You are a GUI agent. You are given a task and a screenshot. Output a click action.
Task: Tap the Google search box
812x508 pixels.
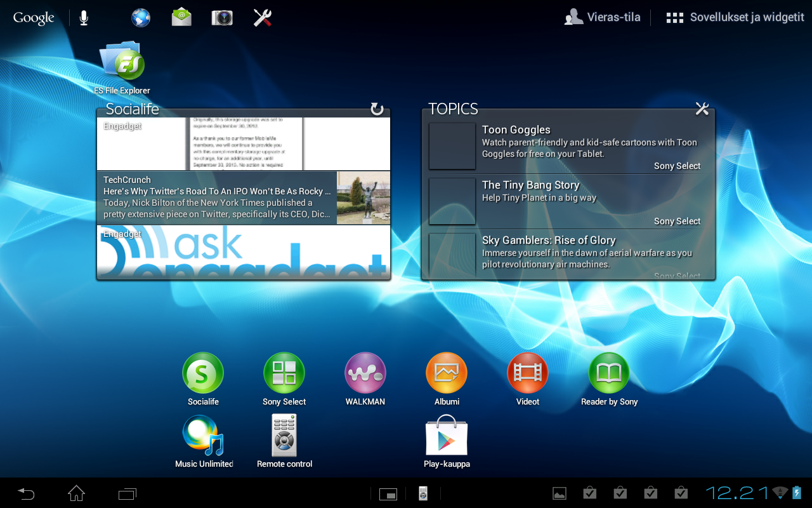click(34, 18)
